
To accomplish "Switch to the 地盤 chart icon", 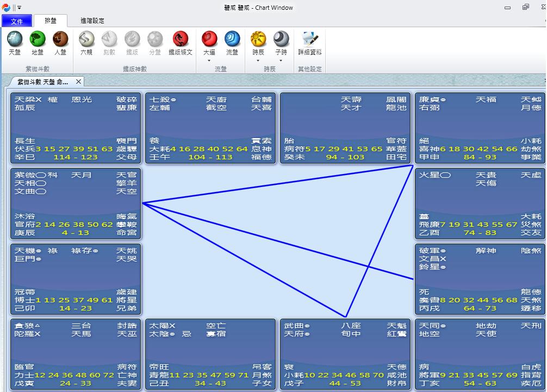I will coord(38,43).
